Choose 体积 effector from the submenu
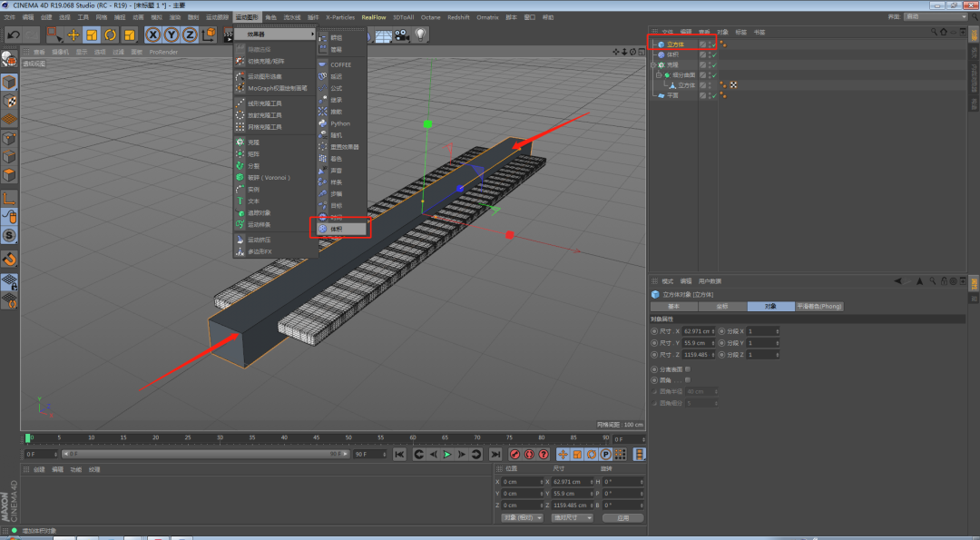The height and width of the screenshot is (540, 980). (338, 229)
